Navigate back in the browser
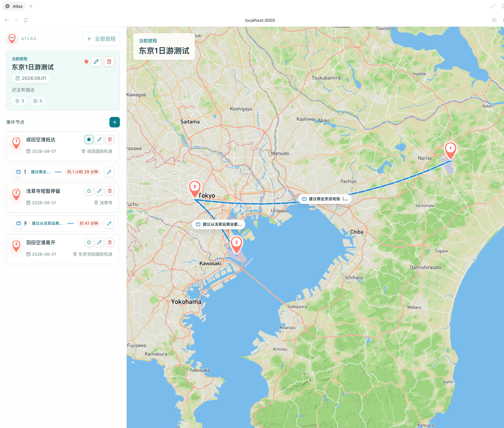Image resolution: width=504 pixels, height=428 pixels. point(7,20)
